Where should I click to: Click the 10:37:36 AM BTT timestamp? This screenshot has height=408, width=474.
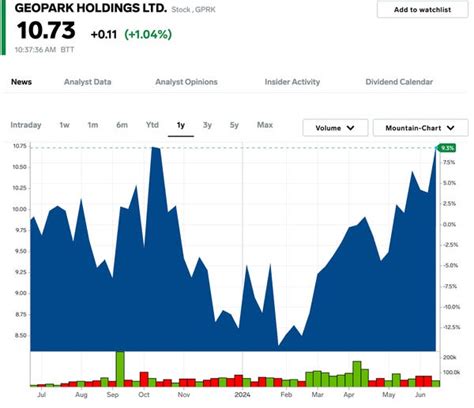click(x=44, y=50)
